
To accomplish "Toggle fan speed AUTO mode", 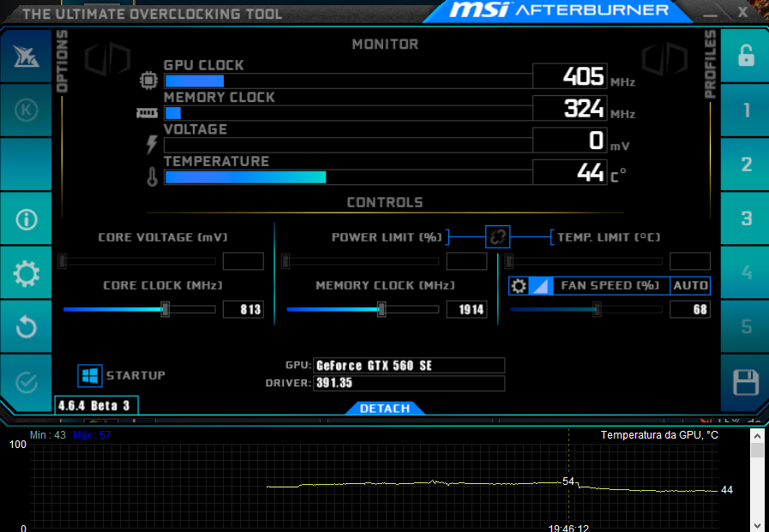I will (x=690, y=285).
